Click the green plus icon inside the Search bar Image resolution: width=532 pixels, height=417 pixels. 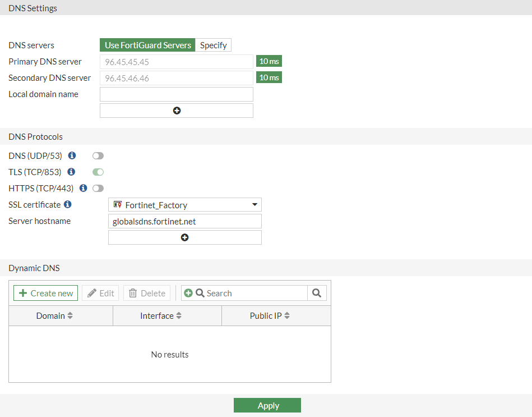187,292
